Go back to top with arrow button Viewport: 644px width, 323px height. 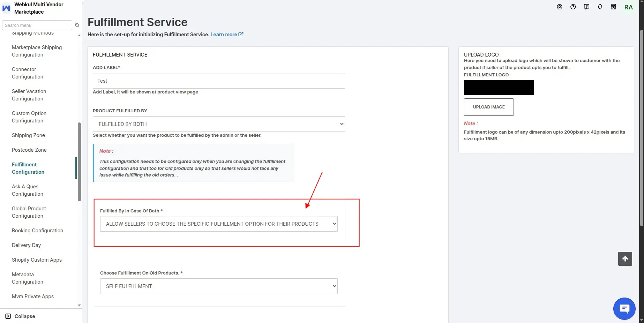click(625, 259)
